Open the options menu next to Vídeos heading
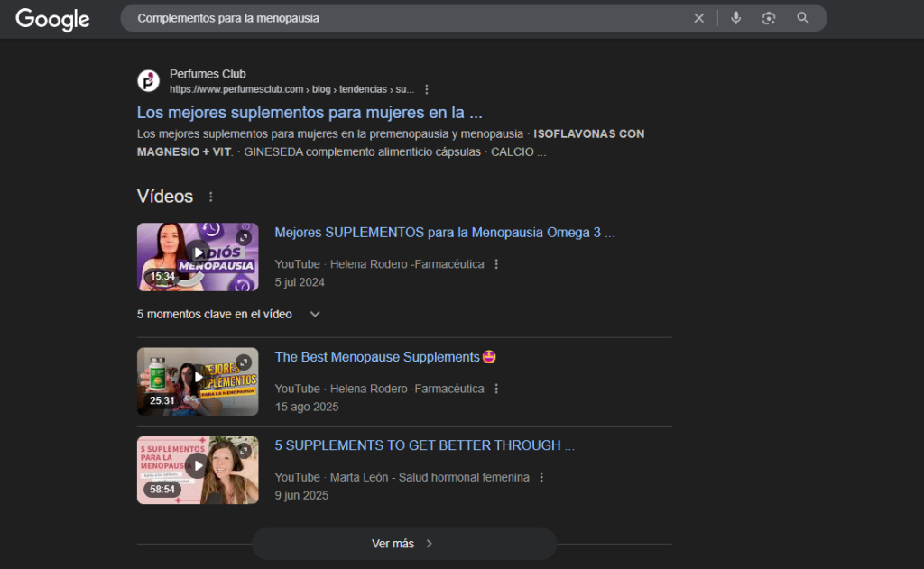 click(211, 197)
